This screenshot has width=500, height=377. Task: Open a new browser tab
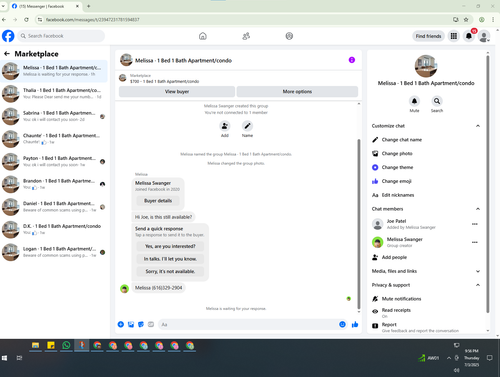pyautogui.click(x=88, y=6)
